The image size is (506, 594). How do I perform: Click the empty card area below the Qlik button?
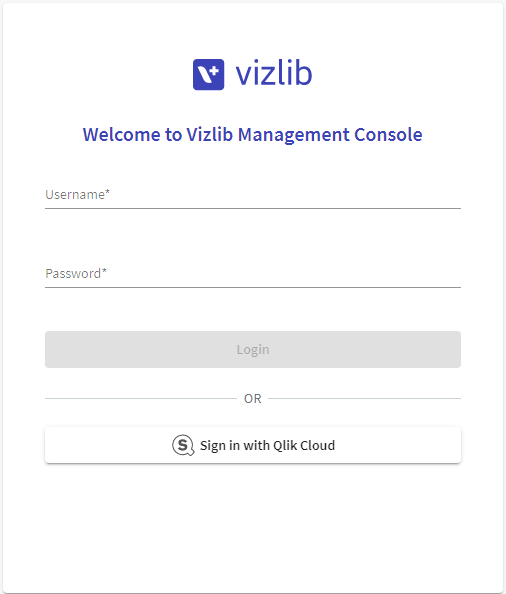pyautogui.click(x=253, y=527)
